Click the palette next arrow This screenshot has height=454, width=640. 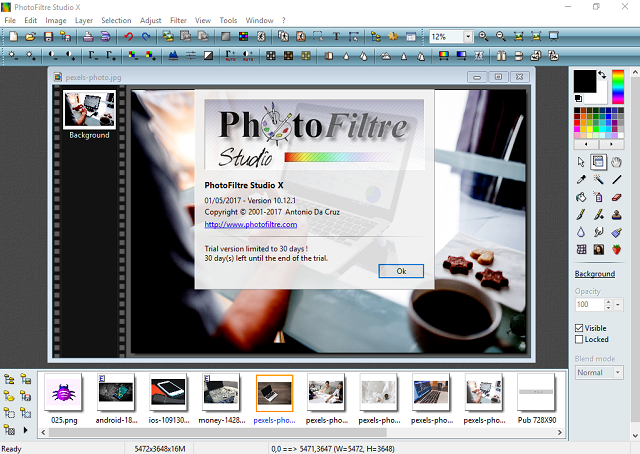coord(611,144)
